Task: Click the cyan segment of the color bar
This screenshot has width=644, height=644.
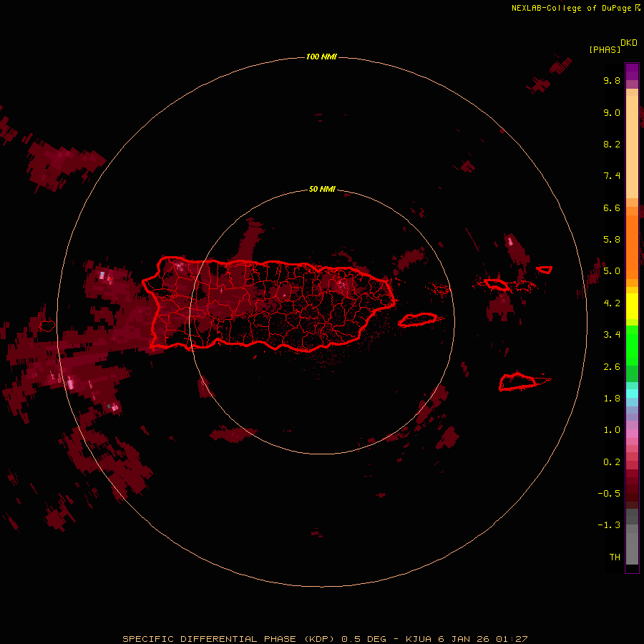Action: (632, 394)
